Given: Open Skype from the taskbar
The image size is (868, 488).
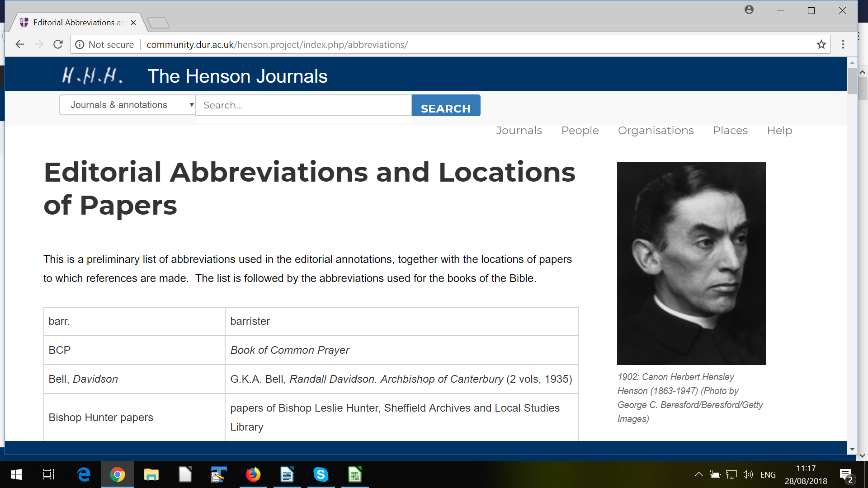Looking at the screenshot, I should point(321,474).
